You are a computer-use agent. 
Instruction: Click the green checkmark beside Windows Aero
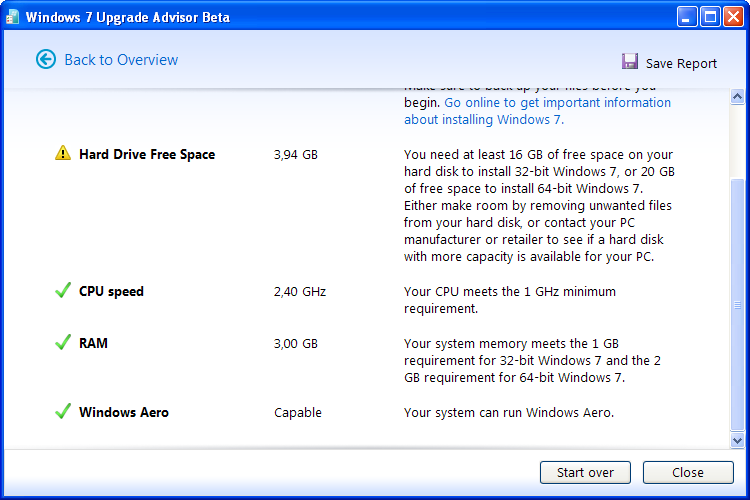click(63, 411)
